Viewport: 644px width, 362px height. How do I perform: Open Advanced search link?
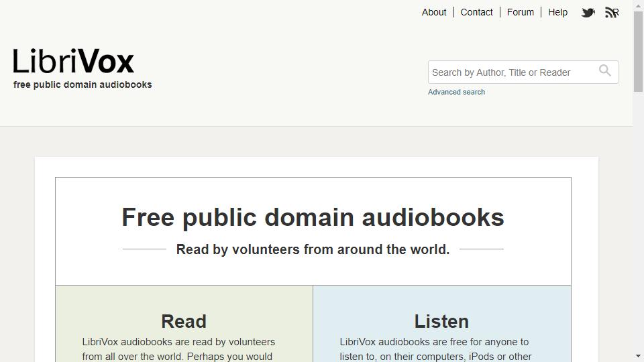point(456,92)
